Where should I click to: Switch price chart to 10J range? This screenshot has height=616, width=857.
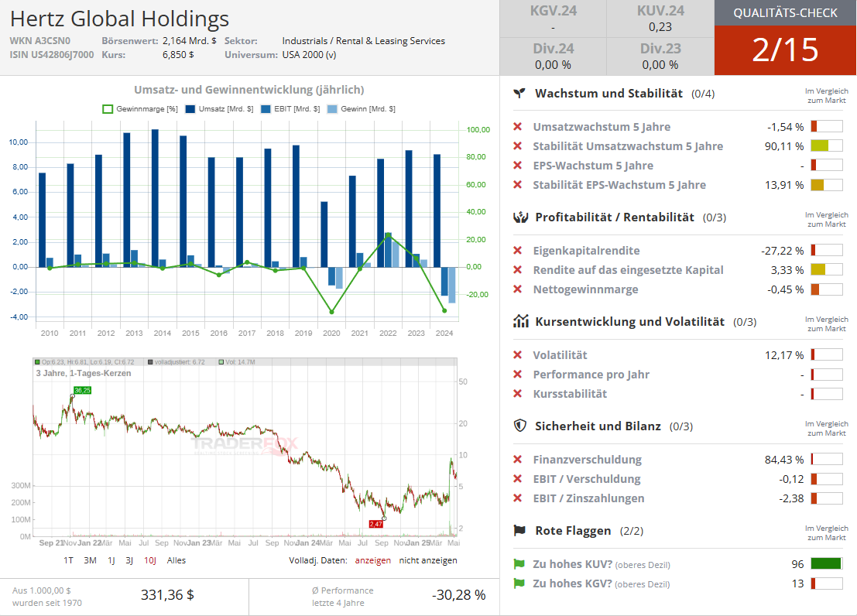coord(150,560)
